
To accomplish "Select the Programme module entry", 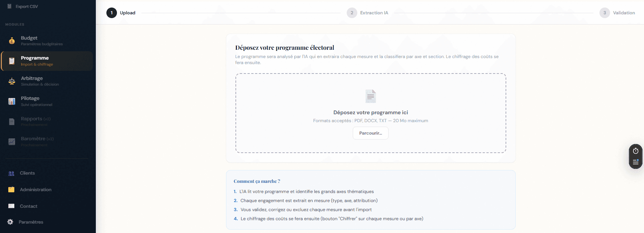I will click(47, 61).
